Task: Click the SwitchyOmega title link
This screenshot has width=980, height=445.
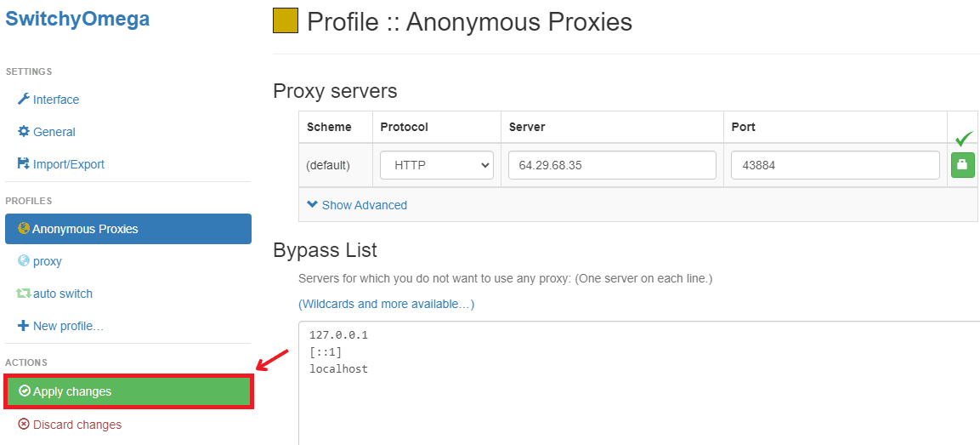Action: click(x=77, y=19)
